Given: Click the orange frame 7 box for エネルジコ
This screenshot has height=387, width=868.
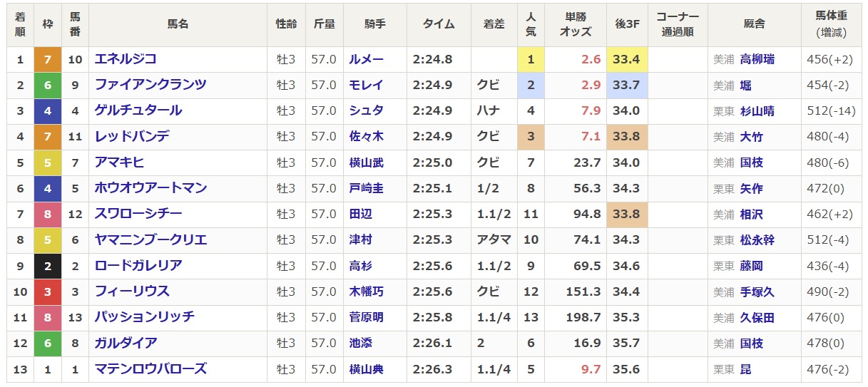Looking at the screenshot, I should pyautogui.click(x=48, y=59).
